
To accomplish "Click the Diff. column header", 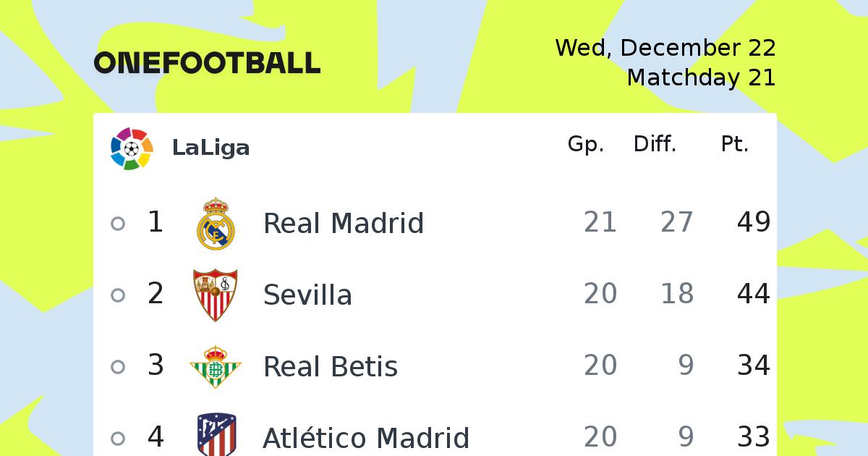I will coord(655,145).
